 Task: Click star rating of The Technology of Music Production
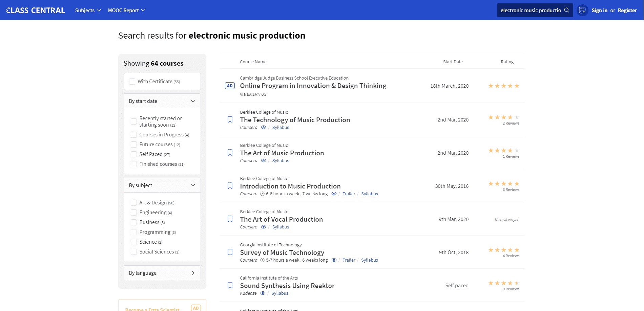pos(504,117)
